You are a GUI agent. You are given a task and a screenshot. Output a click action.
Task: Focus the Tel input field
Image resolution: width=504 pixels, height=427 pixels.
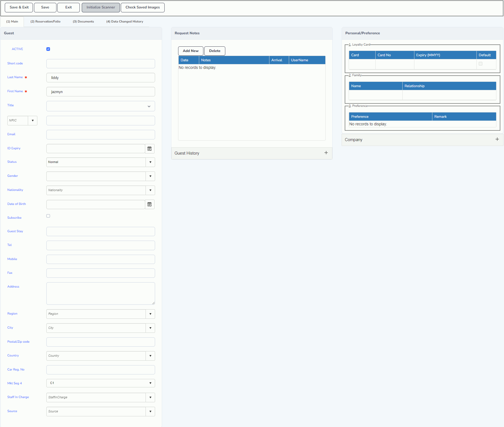(101, 245)
